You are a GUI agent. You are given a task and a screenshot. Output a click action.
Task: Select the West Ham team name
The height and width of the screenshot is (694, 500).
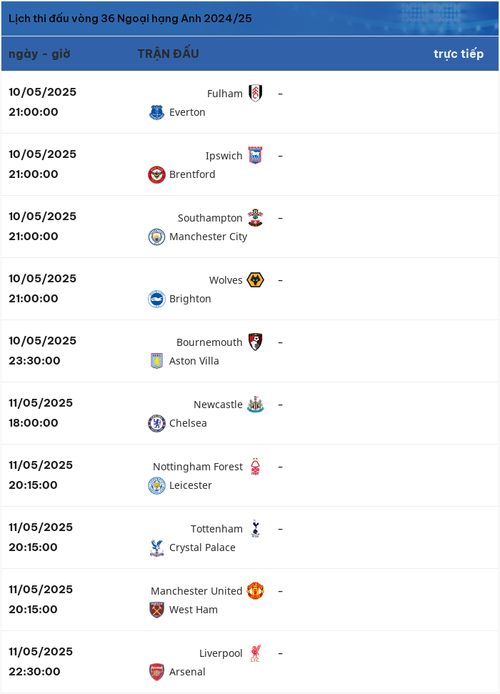tap(193, 609)
